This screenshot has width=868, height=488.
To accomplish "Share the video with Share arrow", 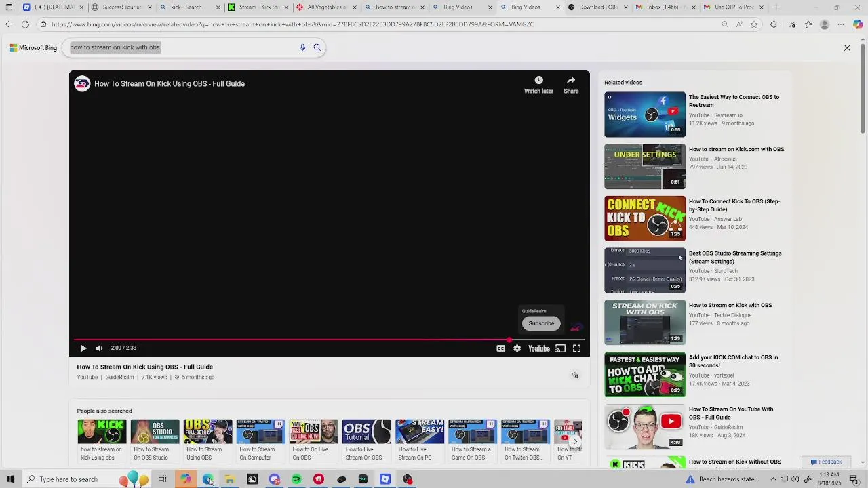I will (x=571, y=85).
